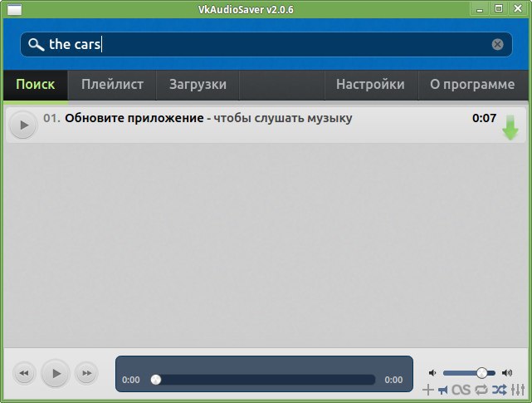Close the VkAudioSaver window
532x403 pixels.
pos(518,9)
